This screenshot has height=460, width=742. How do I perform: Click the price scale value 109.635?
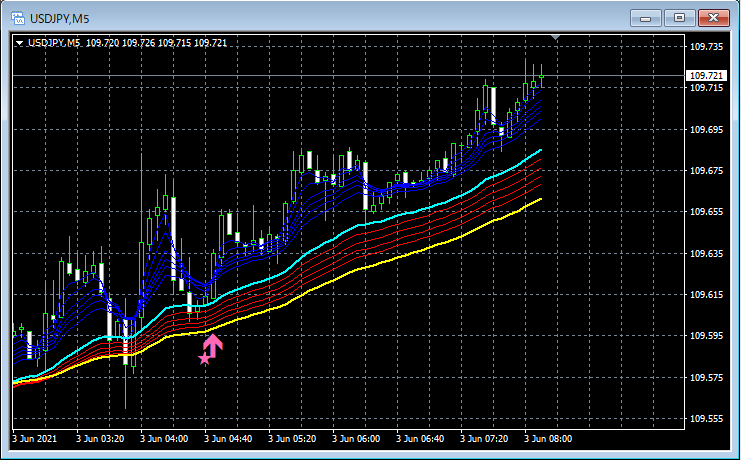click(x=707, y=253)
